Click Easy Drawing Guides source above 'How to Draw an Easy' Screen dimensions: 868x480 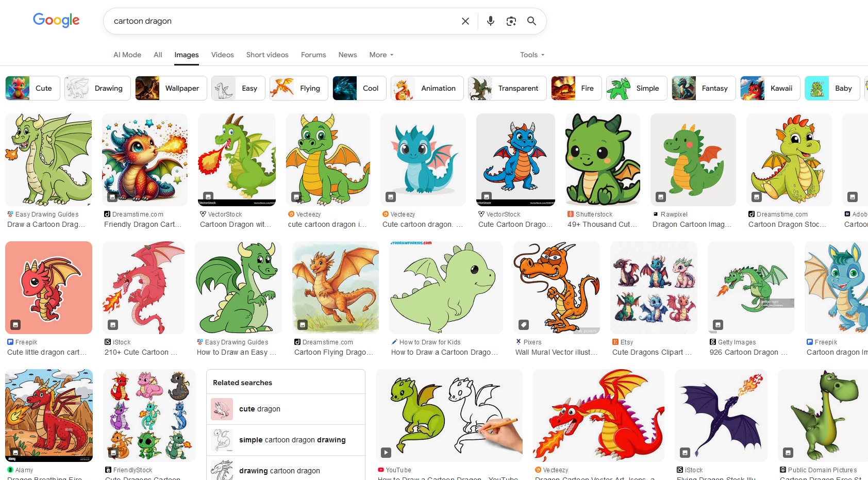[x=232, y=342]
